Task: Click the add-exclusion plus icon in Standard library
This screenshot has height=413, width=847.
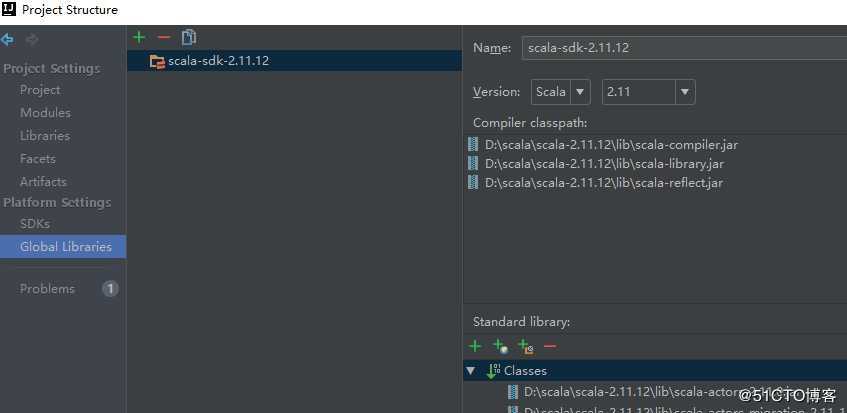Action: tap(526, 346)
